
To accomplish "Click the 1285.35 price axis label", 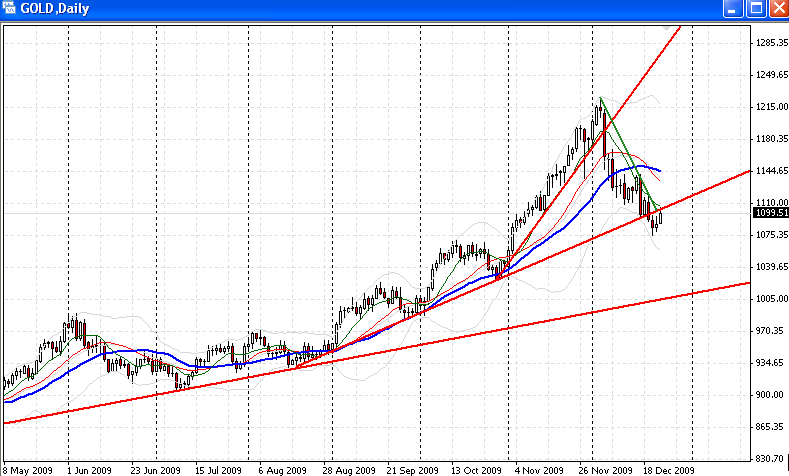I will (772, 43).
